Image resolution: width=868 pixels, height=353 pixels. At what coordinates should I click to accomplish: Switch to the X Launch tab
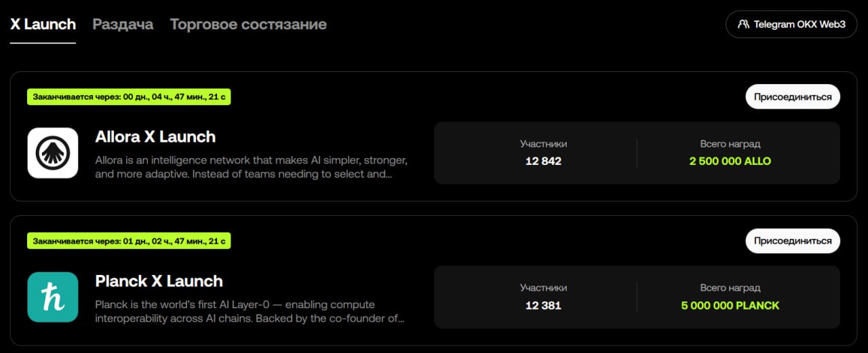[43, 24]
